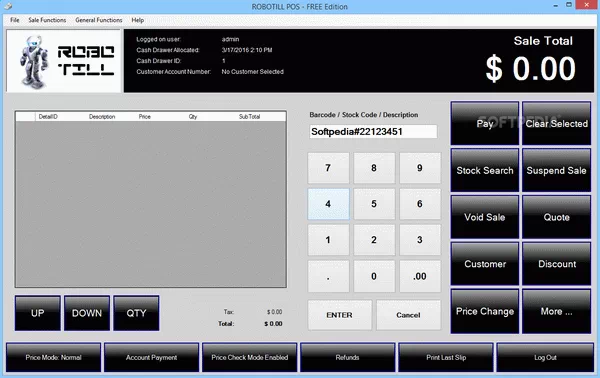
Task: Click the Price Change button
Action: coord(485,311)
